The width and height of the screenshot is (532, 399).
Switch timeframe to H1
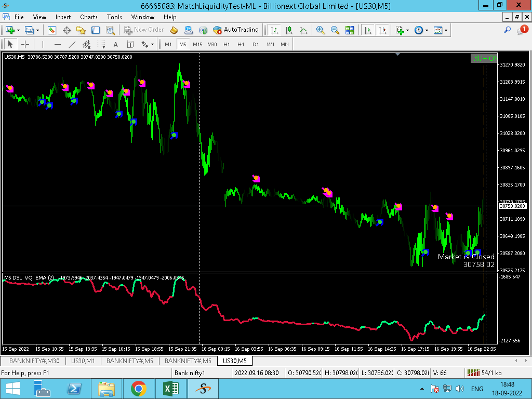coord(227,44)
